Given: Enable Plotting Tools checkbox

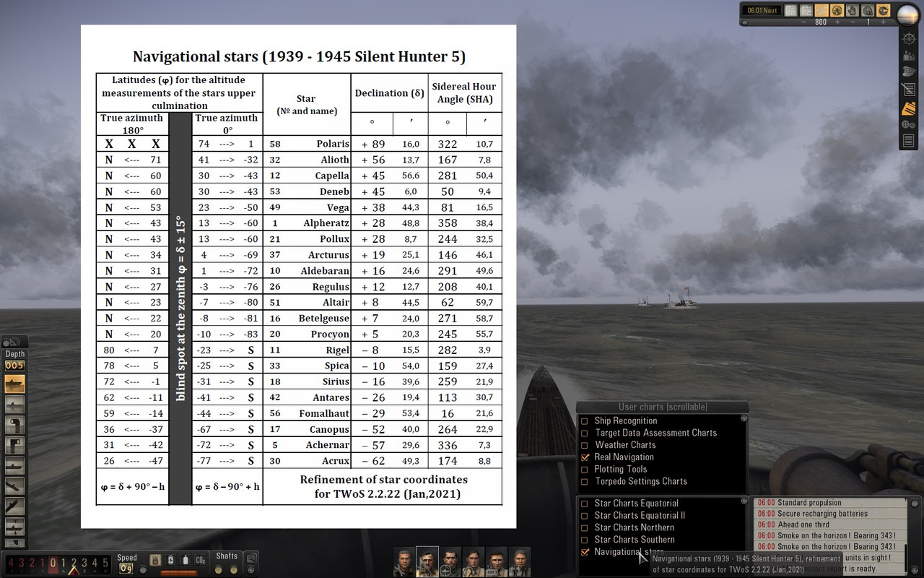Looking at the screenshot, I should click(585, 469).
